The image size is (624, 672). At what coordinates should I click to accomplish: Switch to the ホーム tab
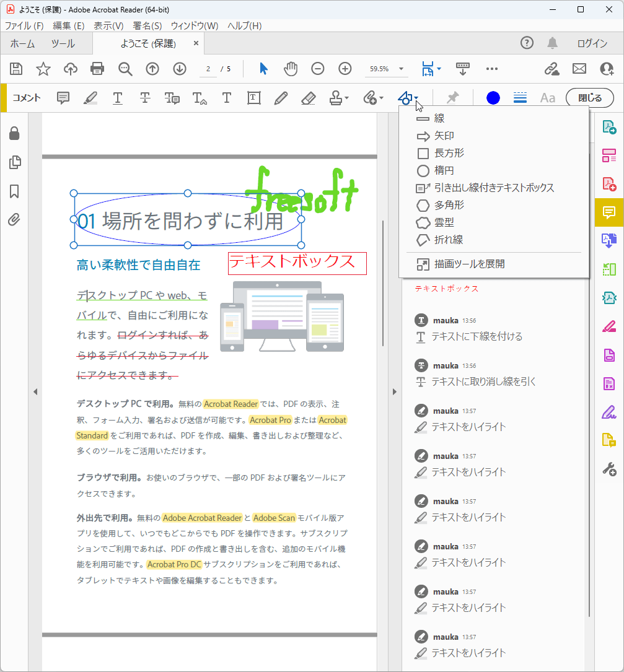click(x=22, y=43)
